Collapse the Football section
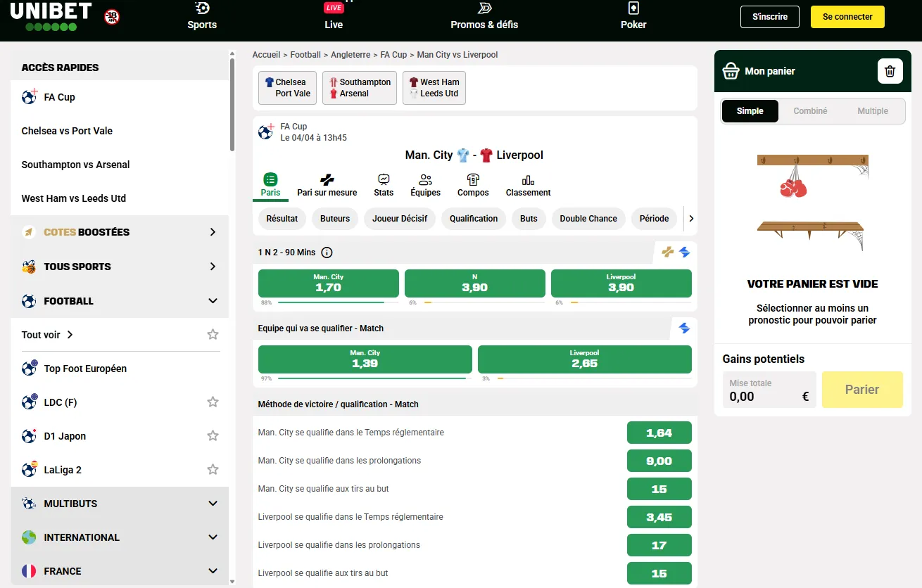 pos(120,301)
